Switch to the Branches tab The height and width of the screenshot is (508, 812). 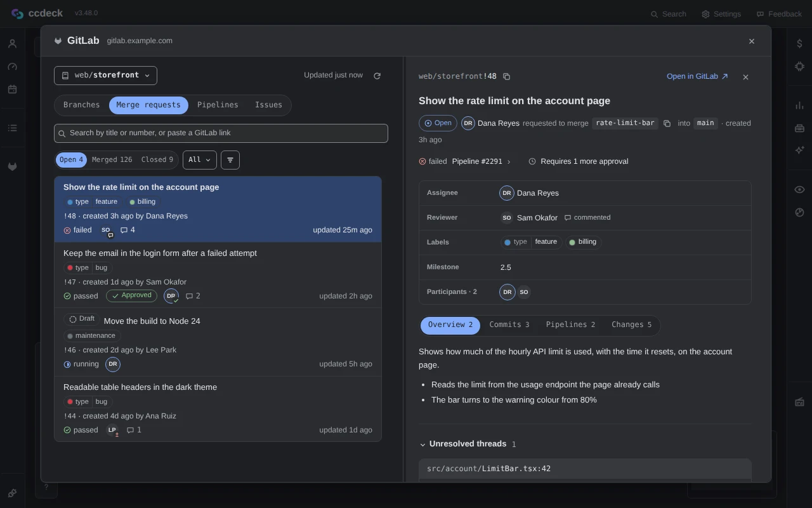(81, 105)
